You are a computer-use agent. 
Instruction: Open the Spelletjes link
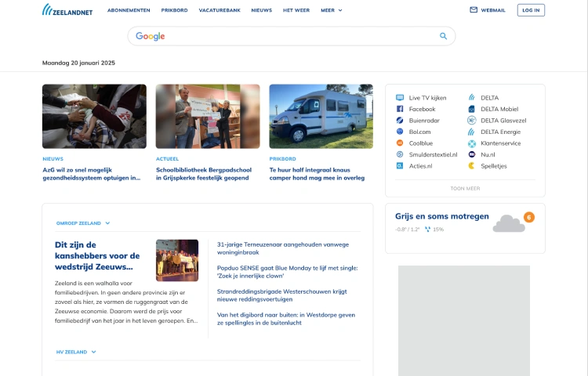(x=494, y=166)
